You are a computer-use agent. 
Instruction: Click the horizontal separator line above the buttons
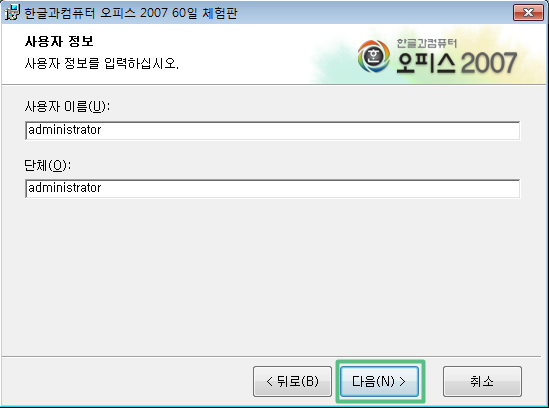coord(271,357)
